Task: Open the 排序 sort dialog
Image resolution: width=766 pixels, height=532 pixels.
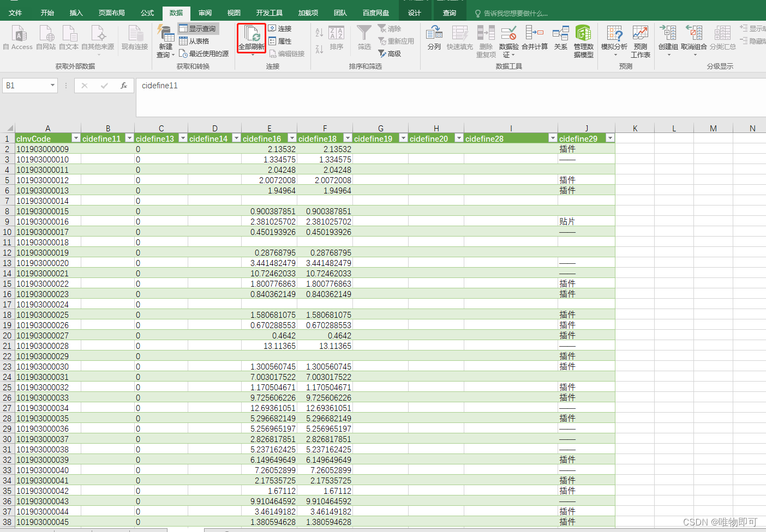Action: click(337, 38)
